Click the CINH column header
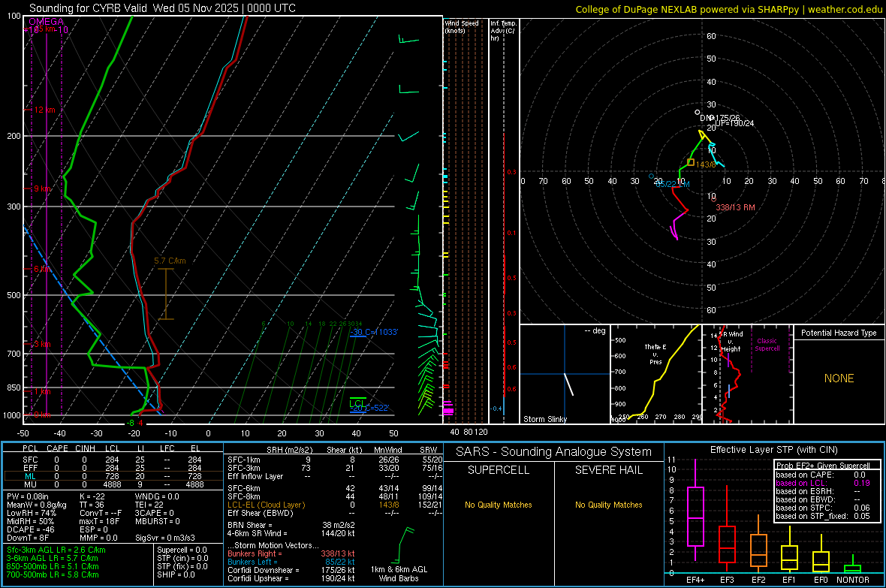886x588 pixels. (x=86, y=448)
